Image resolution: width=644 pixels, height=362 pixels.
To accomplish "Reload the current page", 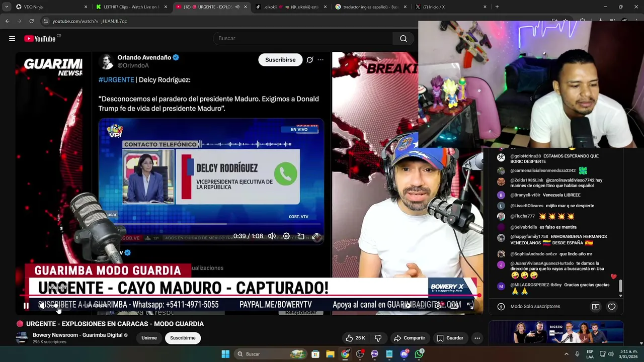I will (31, 21).
